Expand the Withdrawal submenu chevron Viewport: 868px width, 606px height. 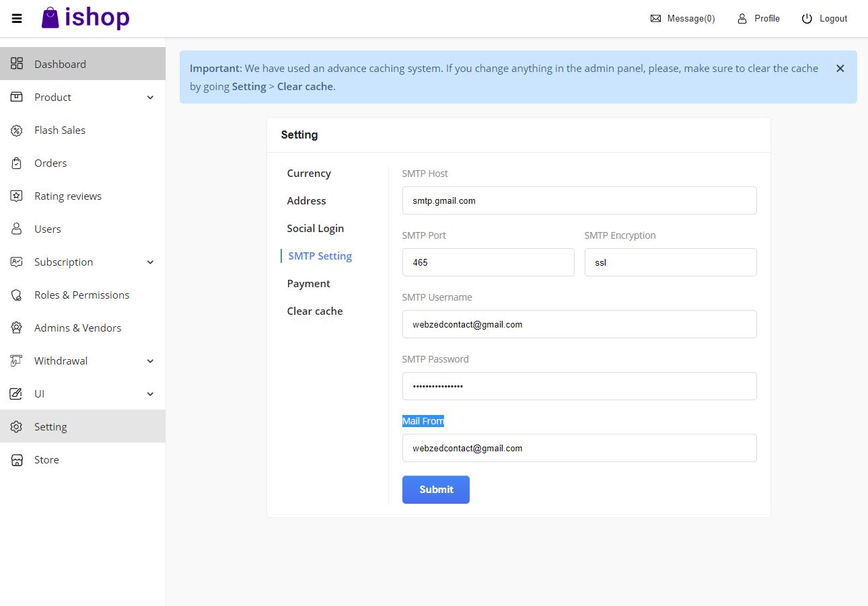(x=150, y=361)
